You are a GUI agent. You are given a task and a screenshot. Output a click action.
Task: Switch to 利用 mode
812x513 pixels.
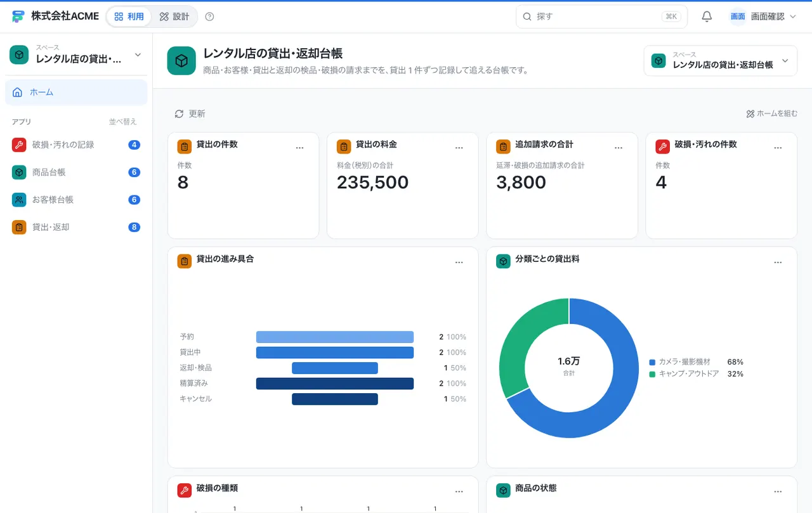[x=129, y=16]
